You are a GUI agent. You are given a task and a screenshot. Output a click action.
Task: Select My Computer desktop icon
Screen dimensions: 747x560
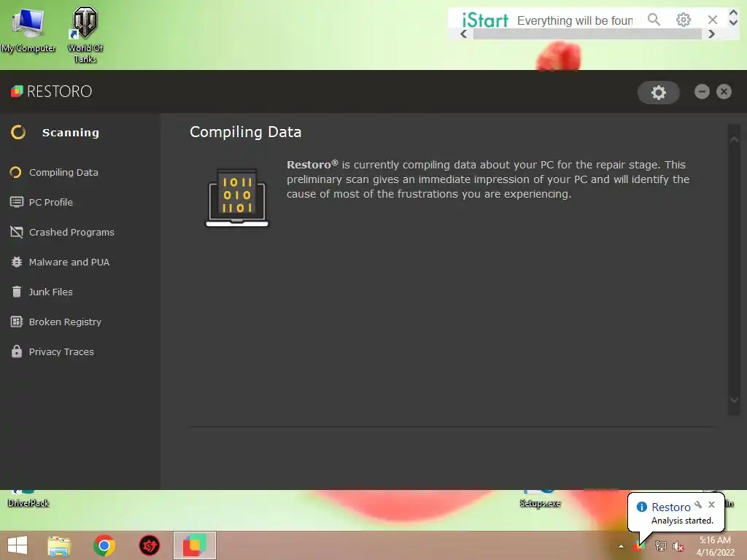[x=28, y=31]
